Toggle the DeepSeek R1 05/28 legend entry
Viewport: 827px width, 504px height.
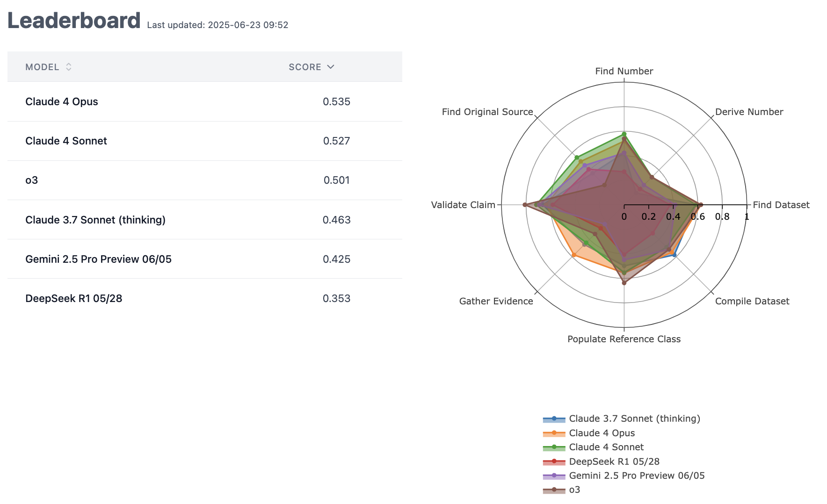[x=613, y=461]
